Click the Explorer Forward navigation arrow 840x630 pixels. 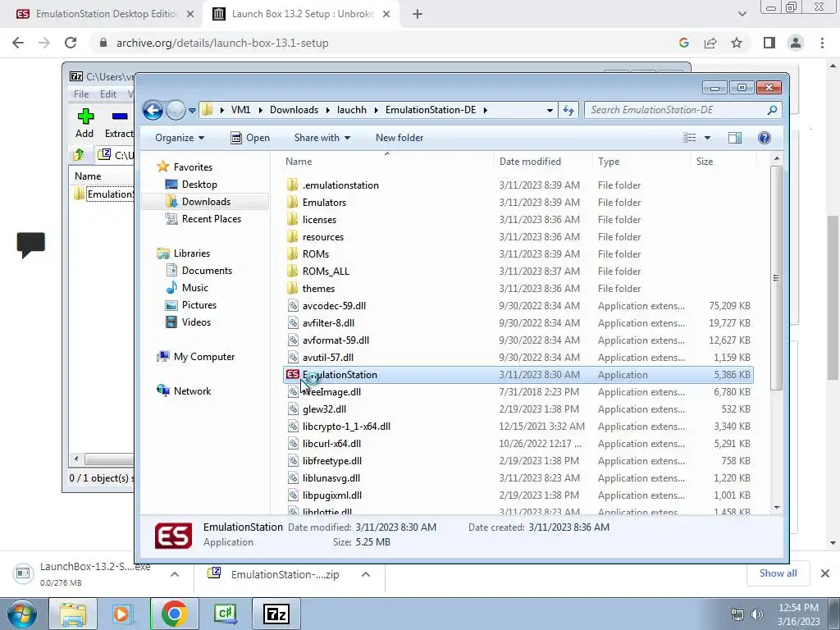coord(176,111)
